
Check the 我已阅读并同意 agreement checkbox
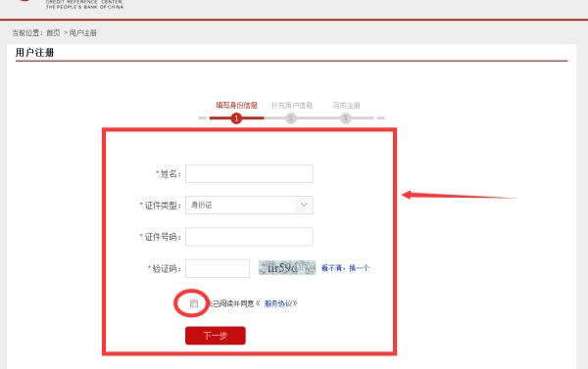click(x=194, y=303)
